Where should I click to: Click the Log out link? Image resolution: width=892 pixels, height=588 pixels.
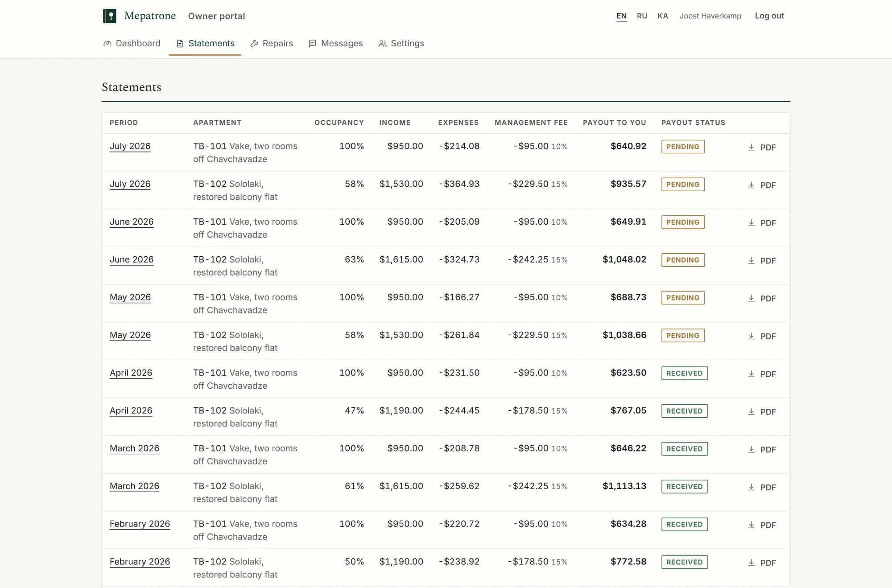(x=769, y=16)
